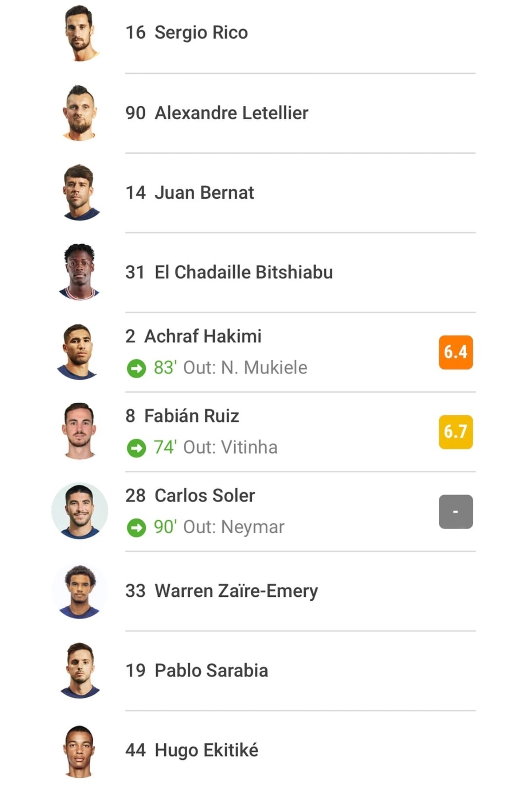The height and width of the screenshot is (802, 532).
Task: Click Out: Vitinha substitution text
Action: pos(230,447)
